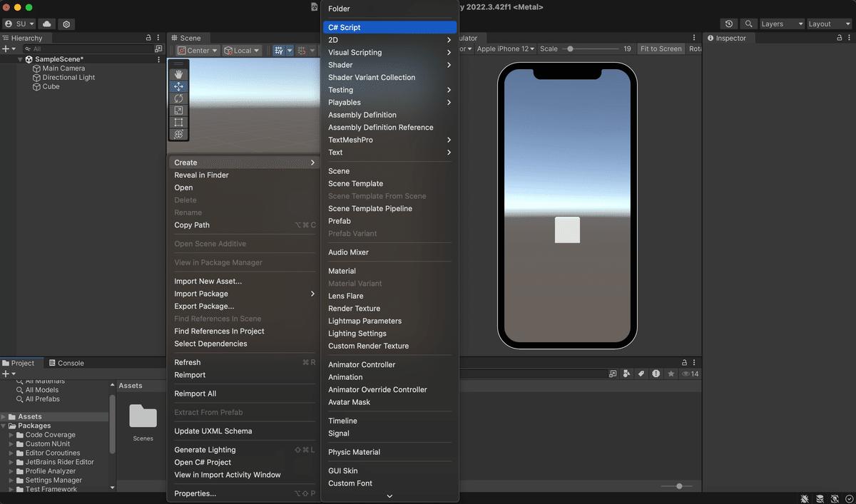Choose Material from the Create submenu
Viewport: 856px width, 504px height.
tap(389, 271)
